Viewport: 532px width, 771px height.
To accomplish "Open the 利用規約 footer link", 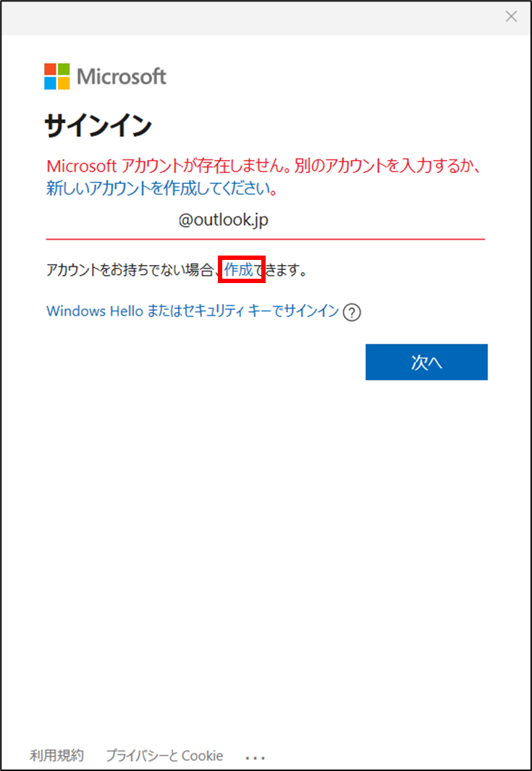I will [x=56, y=755].
